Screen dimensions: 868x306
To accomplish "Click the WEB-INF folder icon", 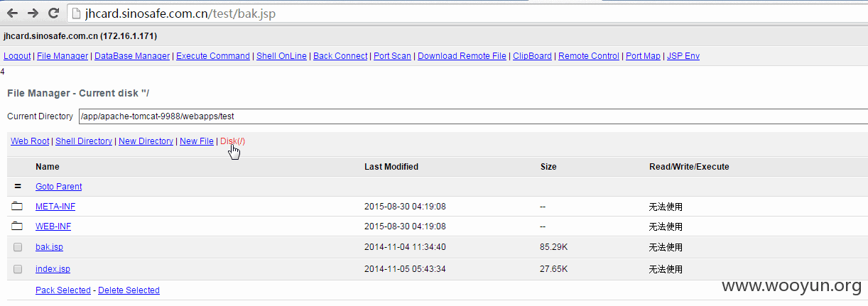I will pos(18,226).
